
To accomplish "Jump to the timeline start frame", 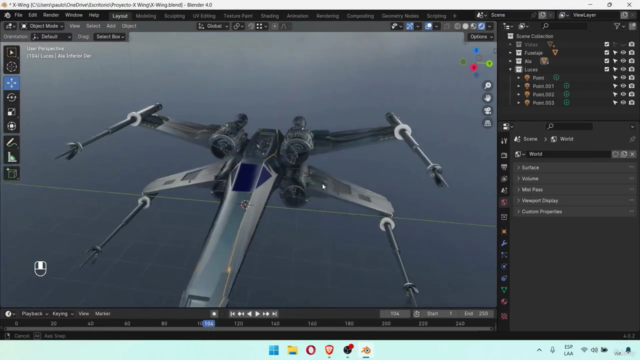I will 232,314.
